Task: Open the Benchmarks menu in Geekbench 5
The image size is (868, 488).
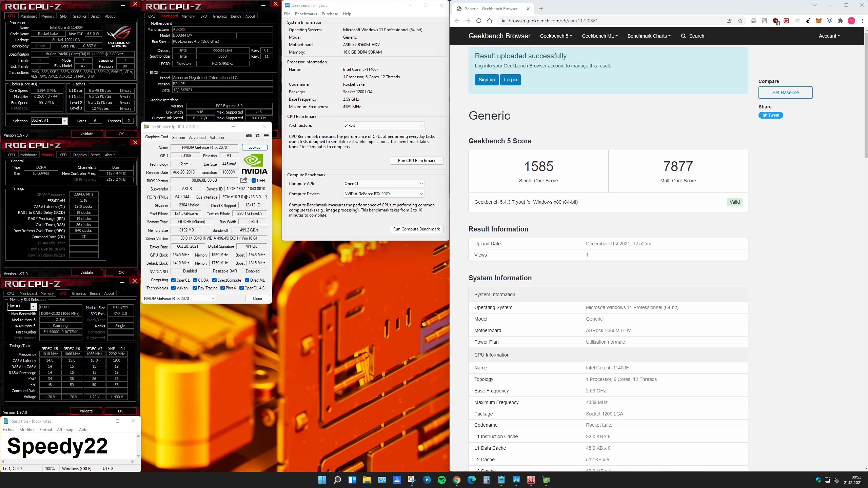Action: pos(306,14)
